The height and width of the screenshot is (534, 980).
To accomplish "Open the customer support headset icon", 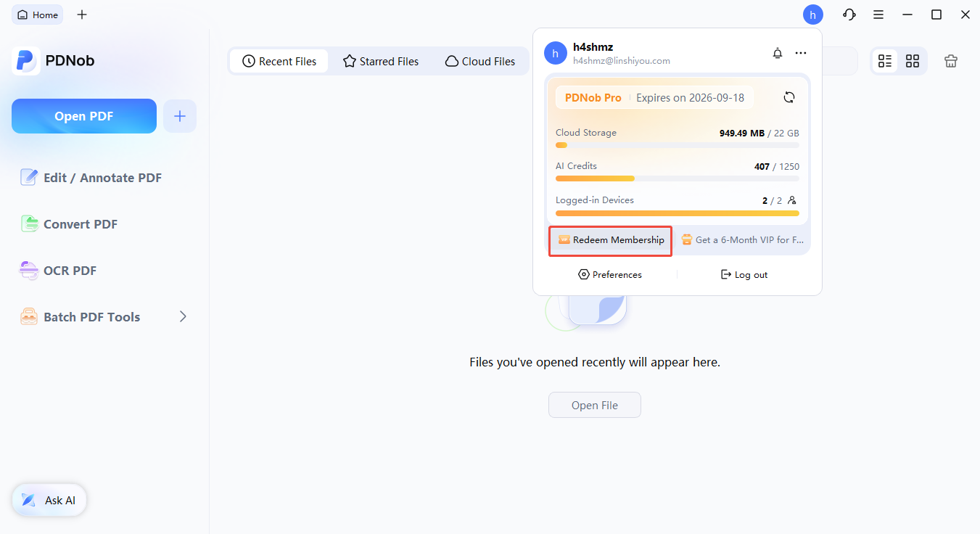I will [849, 15].
